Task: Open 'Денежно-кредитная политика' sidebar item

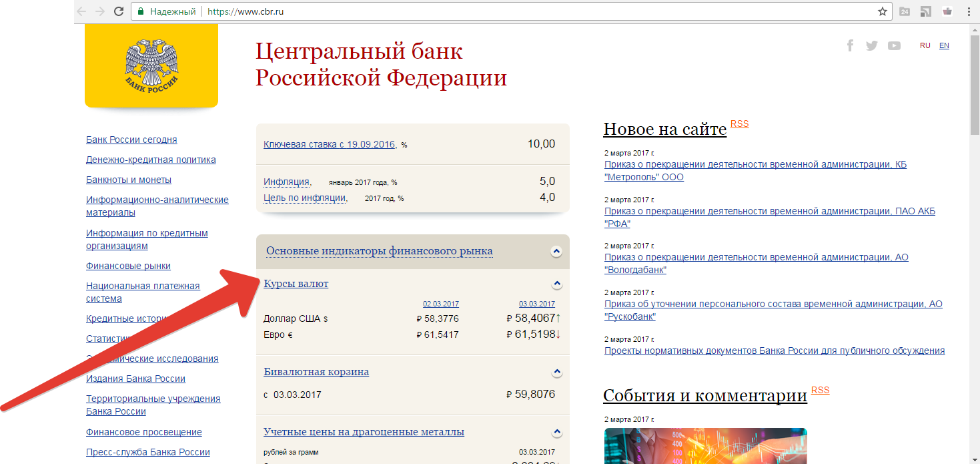Action: [x=151, y=160]
